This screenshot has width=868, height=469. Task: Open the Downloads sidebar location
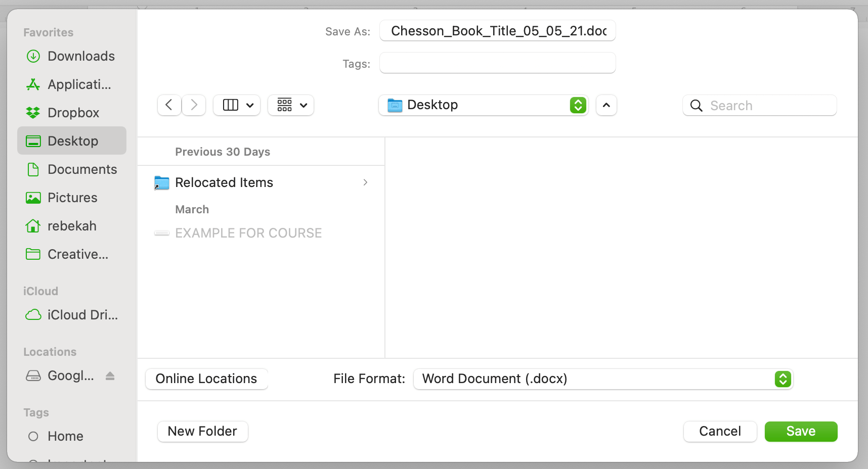81,56
